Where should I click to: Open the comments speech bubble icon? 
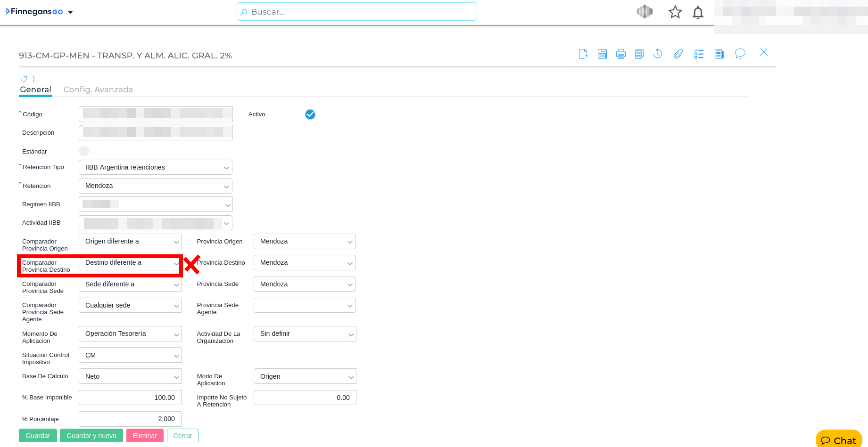pyautogui.click(x=740, y=54)
